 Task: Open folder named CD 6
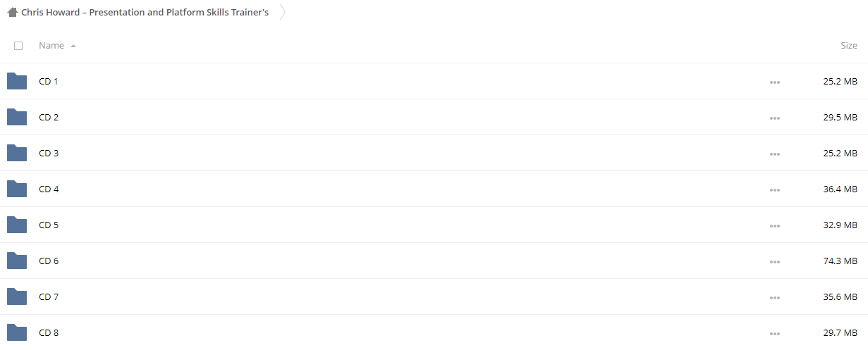49,261
